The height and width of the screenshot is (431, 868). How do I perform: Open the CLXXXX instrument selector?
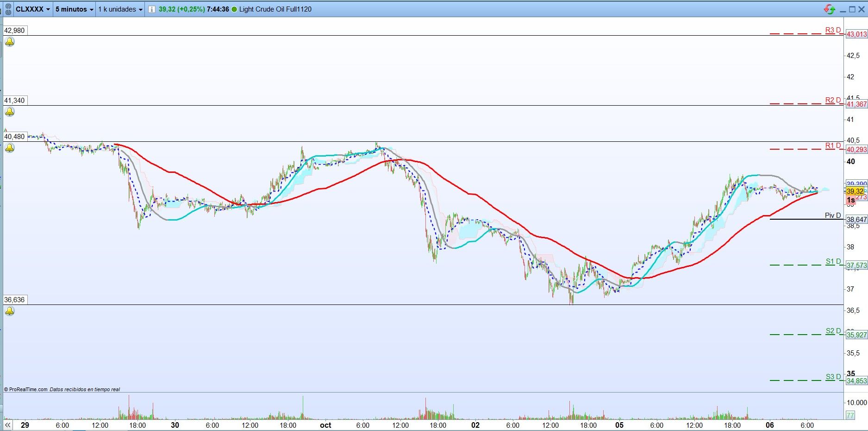33,9
